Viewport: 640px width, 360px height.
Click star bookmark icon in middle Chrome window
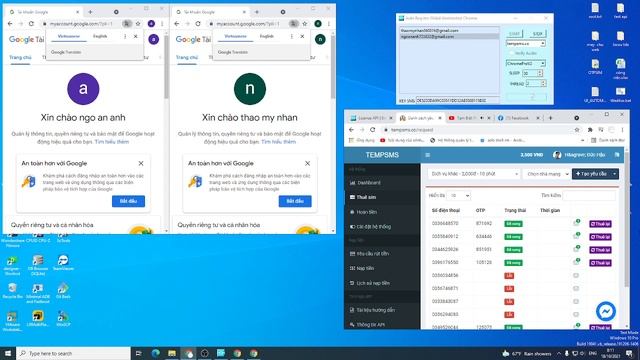pos(304,24)
